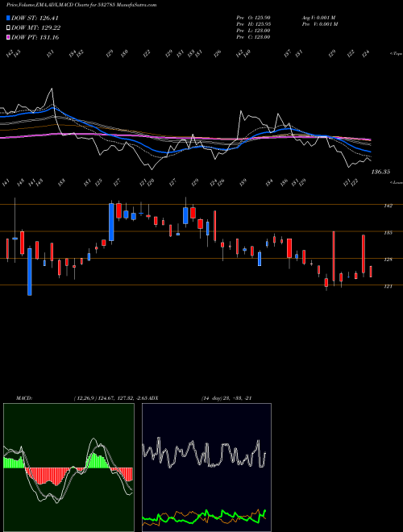Image resolution: width=403 pixels, height=532 pixels.
Task: Click the 'MACD:' indicator label
Action: [x=24, y=397]
